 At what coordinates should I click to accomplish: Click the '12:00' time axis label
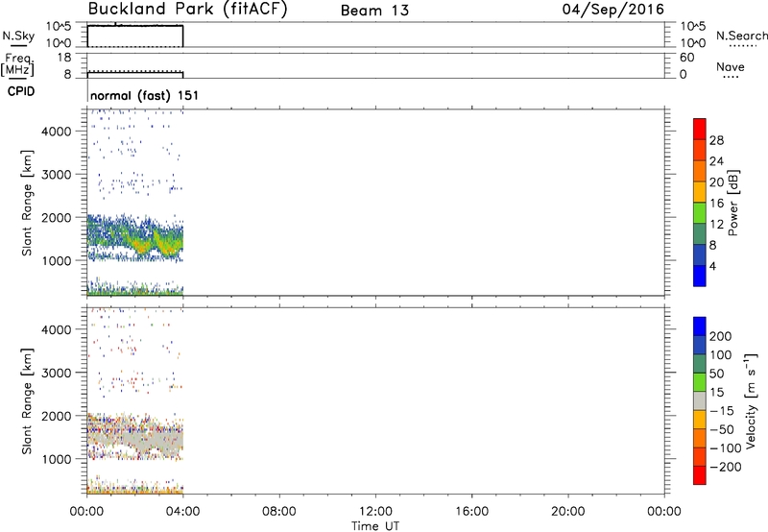pyautogui.click(x=375, y=512)
